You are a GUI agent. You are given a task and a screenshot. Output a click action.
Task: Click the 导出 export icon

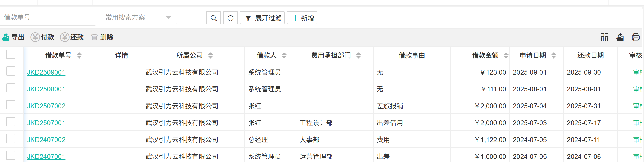[x=6, y=37]
